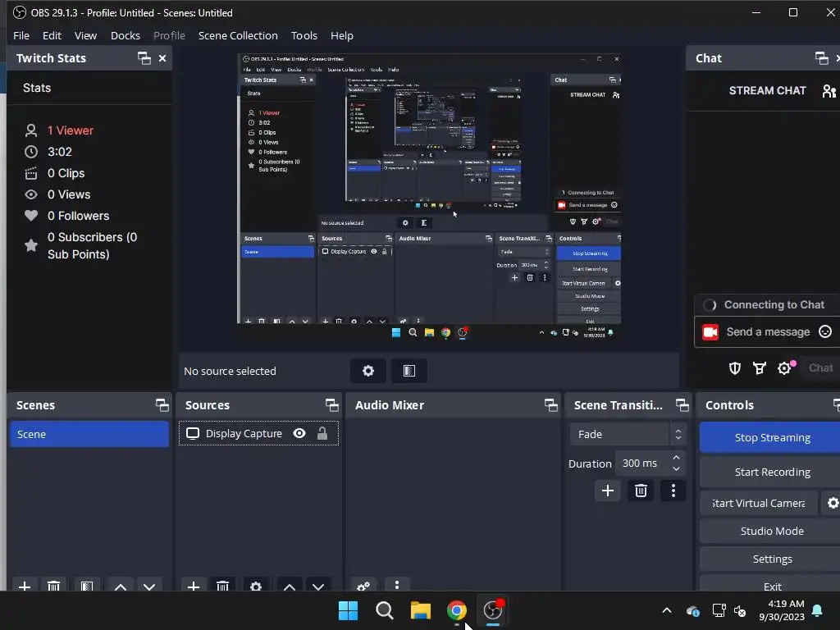
Task: Open advanced audio properties gears
Action: pyautogui.click(x=363, y=586)
